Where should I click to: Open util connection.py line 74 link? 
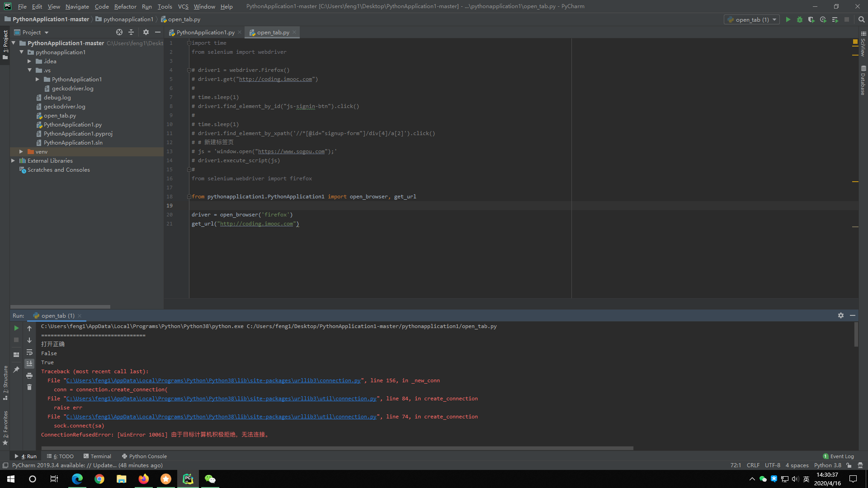tap(221, 417)
